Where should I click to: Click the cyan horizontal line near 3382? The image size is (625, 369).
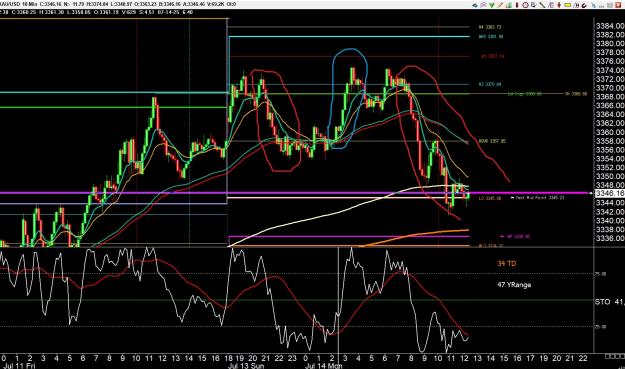tap(349, 37)
